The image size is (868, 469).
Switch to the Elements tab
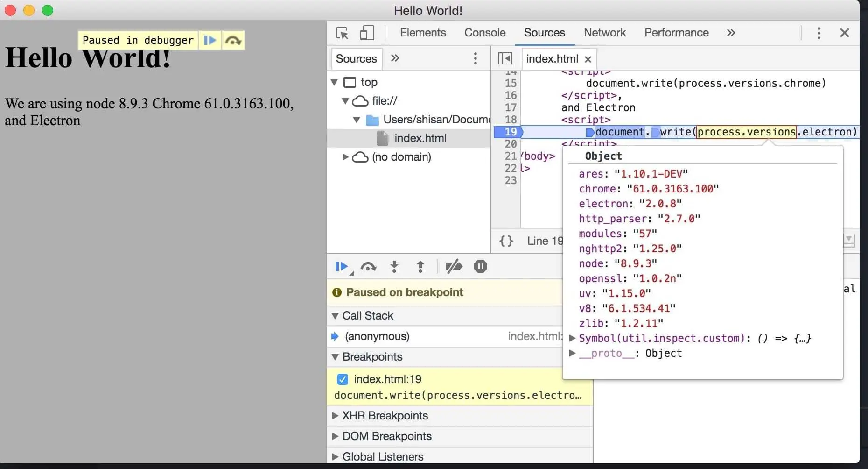coord(423,33)
